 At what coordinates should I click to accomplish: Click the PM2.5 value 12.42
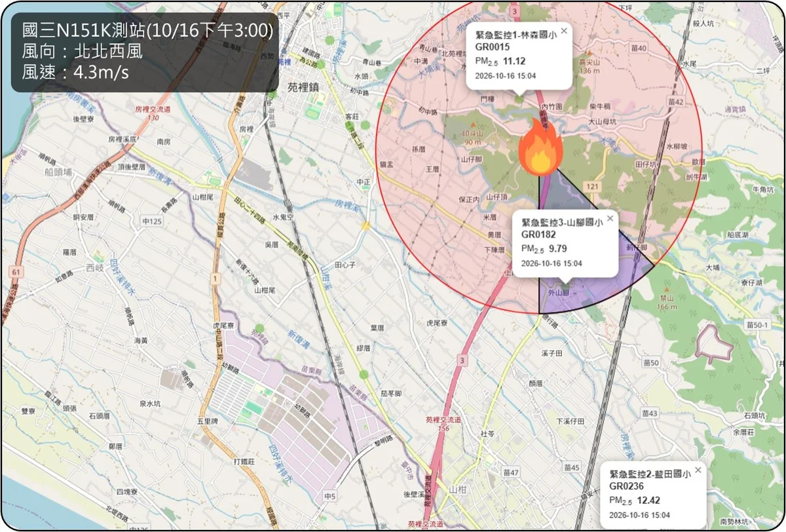click(x=648, y=501)
